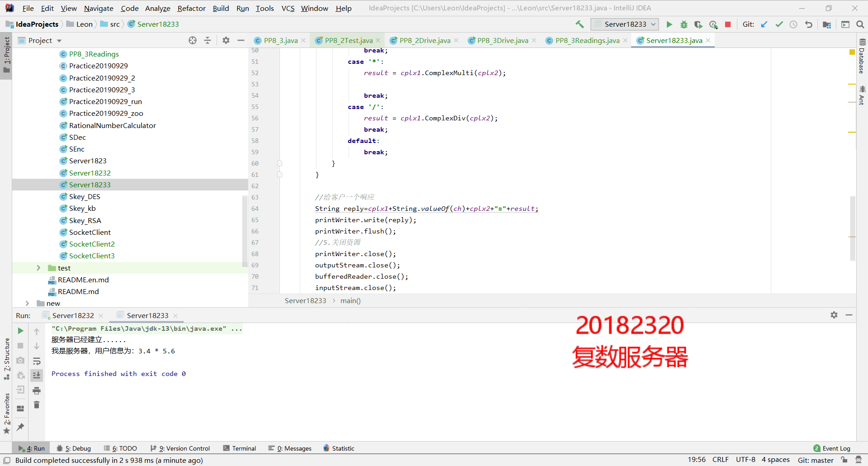This screenshot has width=868, height=466.
Task: Pin tab icon in Run window
Action: pos(20,427)
